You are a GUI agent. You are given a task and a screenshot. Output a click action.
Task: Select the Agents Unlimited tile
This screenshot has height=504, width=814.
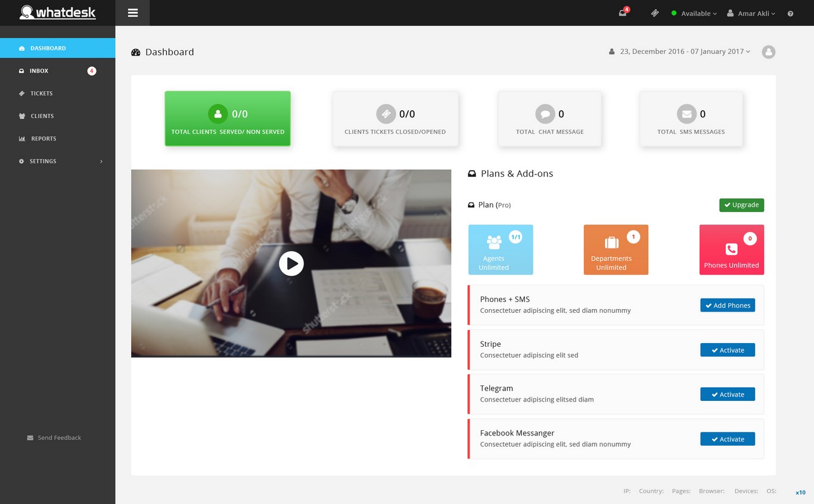[x=501, y=250]
